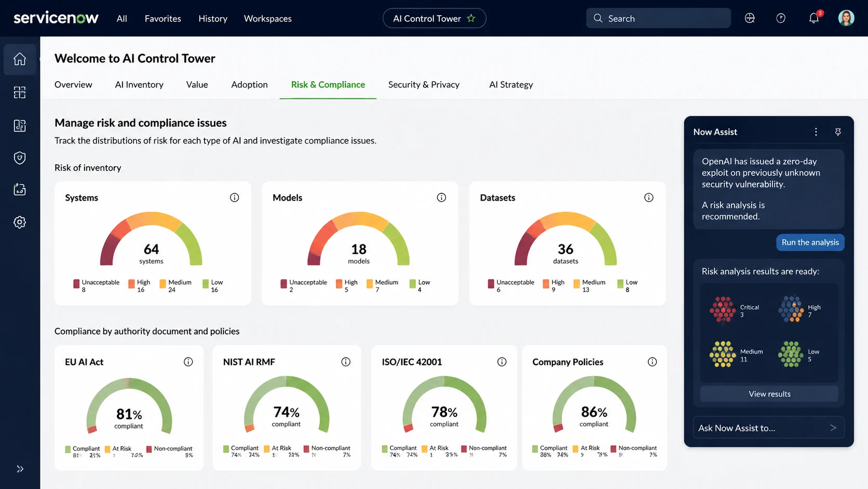Screen dimensions: 868x489
Task: Click 'Risk of inventory' heading
Action: click(88, 167)
